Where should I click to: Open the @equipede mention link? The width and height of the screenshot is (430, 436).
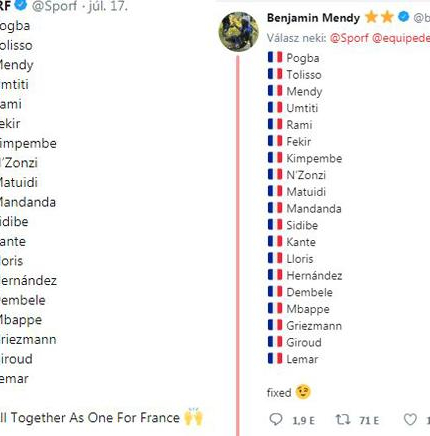401,38
